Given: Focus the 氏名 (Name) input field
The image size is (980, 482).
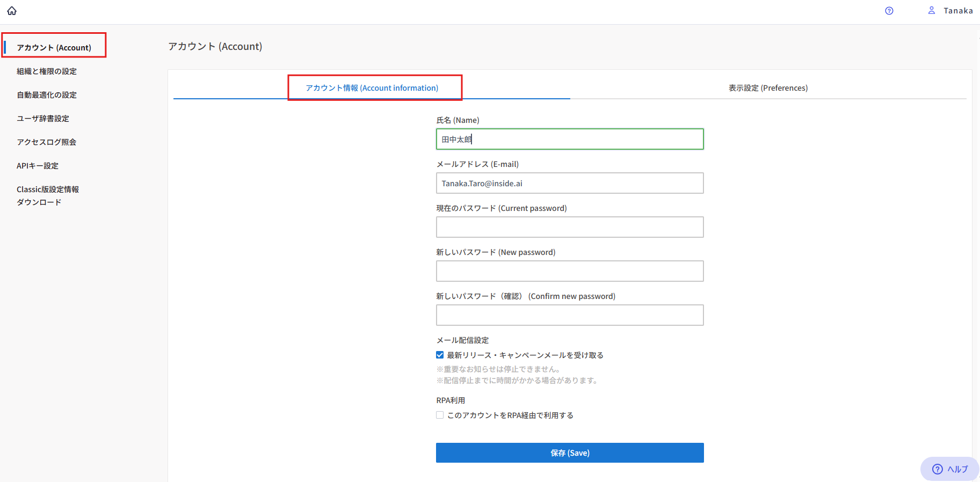Looking at the screenshot, I should point(570,140).
